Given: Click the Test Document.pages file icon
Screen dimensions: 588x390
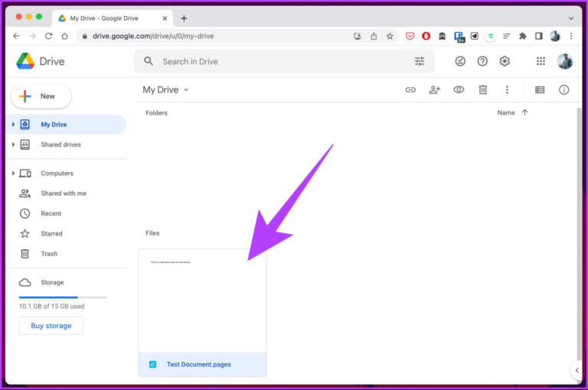Looking at the screenshot, I should click(152, 364).
